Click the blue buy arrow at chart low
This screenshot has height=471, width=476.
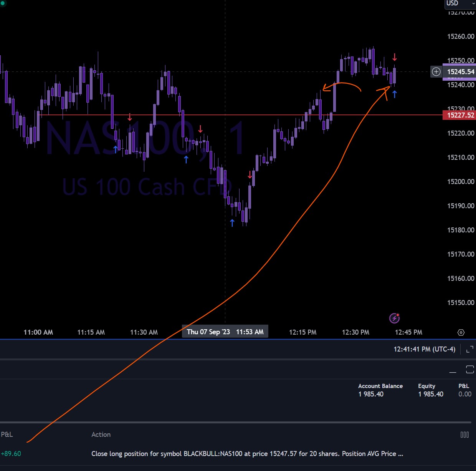(x=232, y=223)
